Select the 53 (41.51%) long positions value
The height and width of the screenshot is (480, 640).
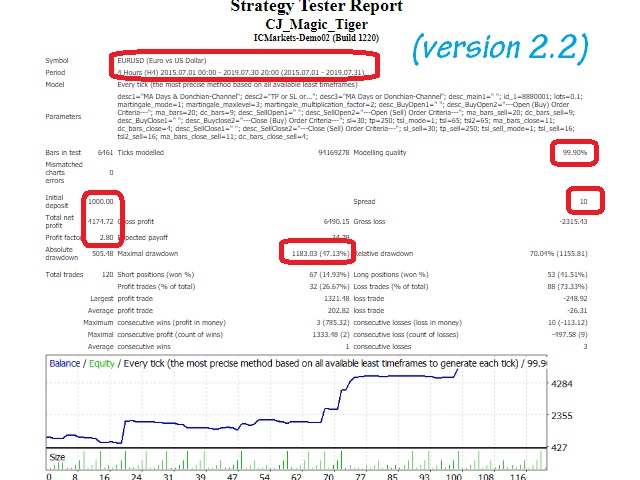pos(567,275)
